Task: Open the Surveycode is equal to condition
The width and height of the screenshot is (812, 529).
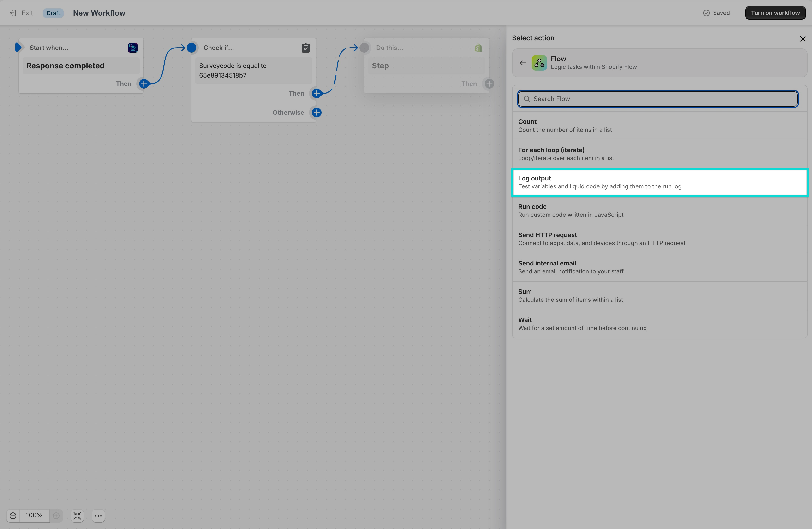Action: click(253, 71)
